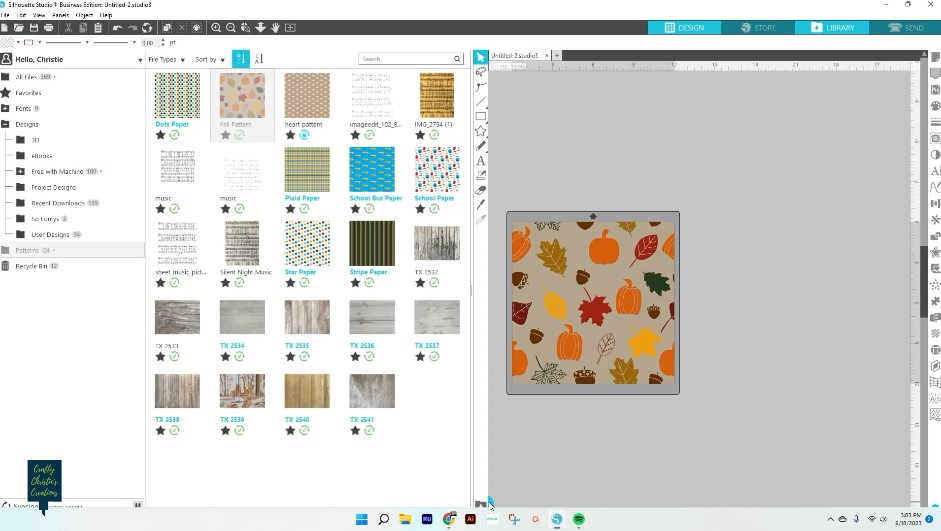This screenshot has height=531, width=941.
Task: Select the Untitled-2.studio3 document tab
Action: [515, 55]
